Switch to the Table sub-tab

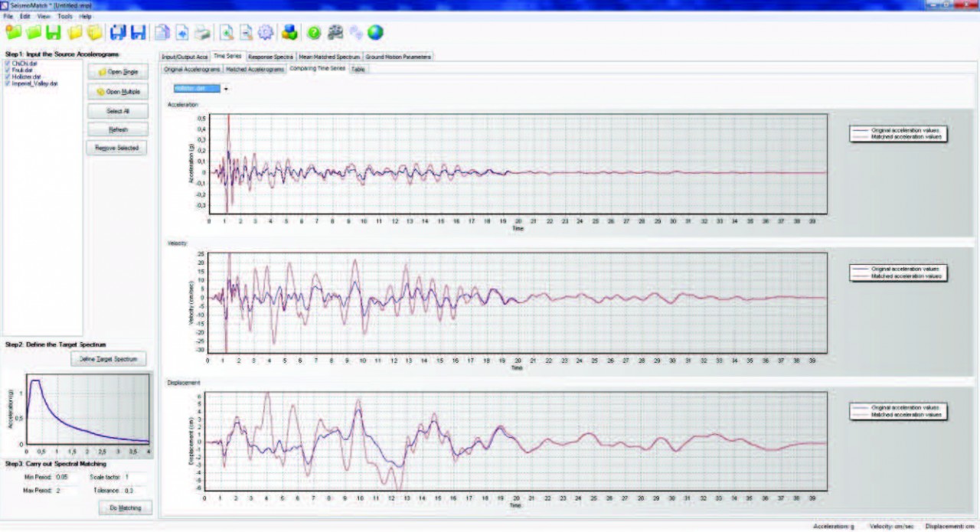coord(358,69)
